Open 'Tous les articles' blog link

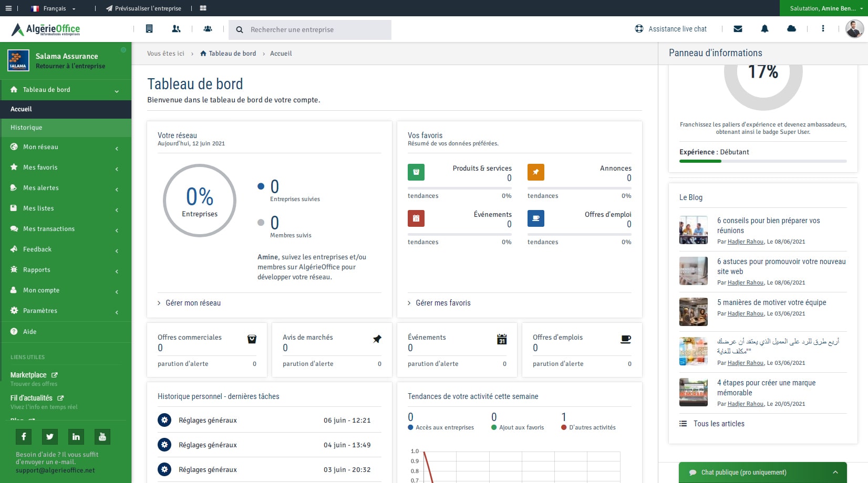tap(718, 424)
